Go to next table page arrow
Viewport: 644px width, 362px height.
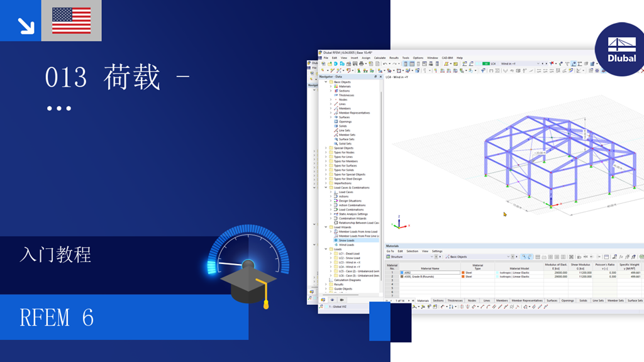(409, 300)
